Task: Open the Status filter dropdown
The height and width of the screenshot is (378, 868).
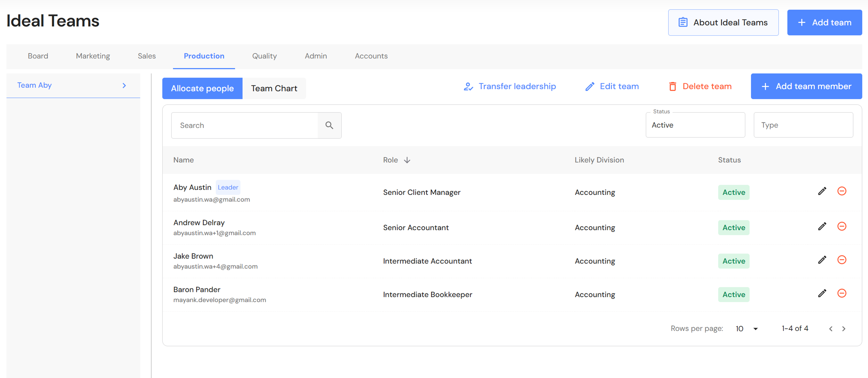Action: 695,125
